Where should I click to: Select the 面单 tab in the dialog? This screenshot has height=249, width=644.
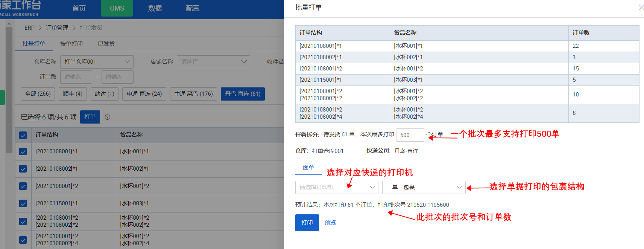pyautogui.click(x=308, y=168)
